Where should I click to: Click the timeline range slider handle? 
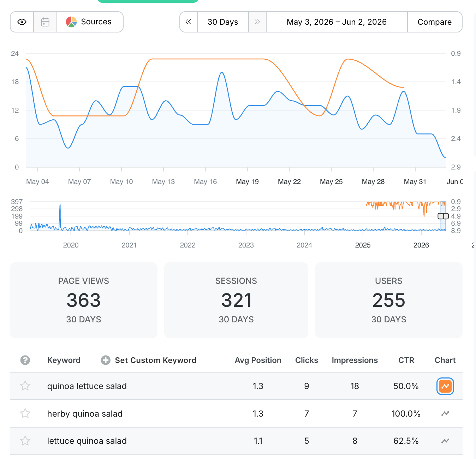click(x=443, y=216)
